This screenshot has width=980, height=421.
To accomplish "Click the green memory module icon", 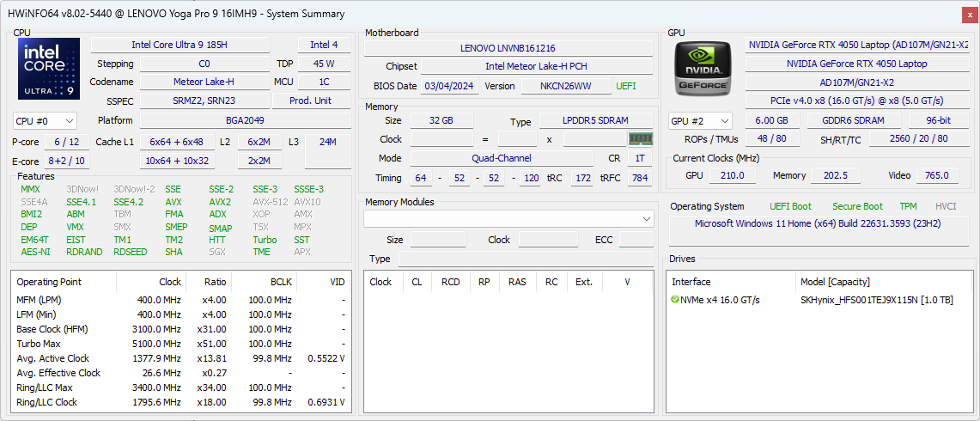I will [x=641, y=138].
